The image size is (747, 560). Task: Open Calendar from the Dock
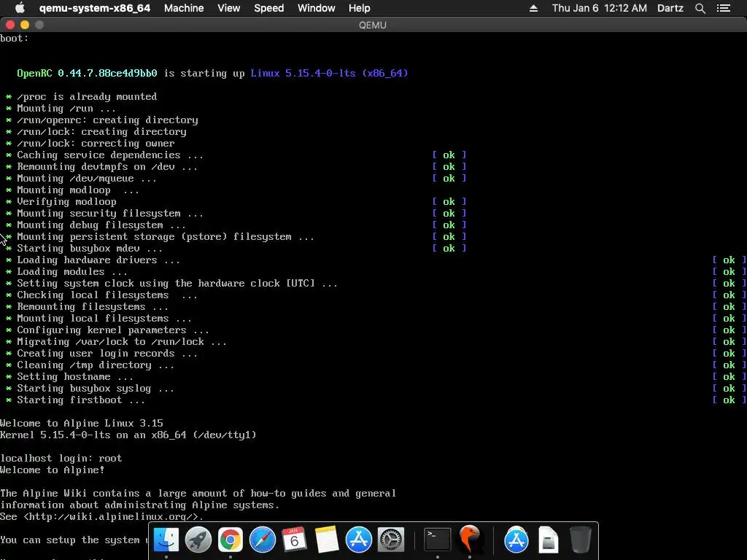coord(295,540)
